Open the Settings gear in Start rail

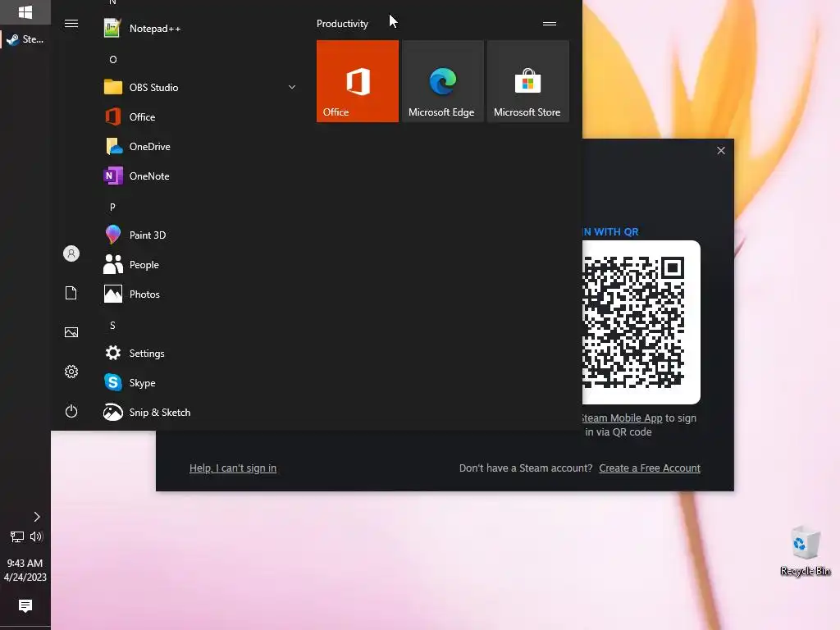pyautogui.click(x=71, y=372)
